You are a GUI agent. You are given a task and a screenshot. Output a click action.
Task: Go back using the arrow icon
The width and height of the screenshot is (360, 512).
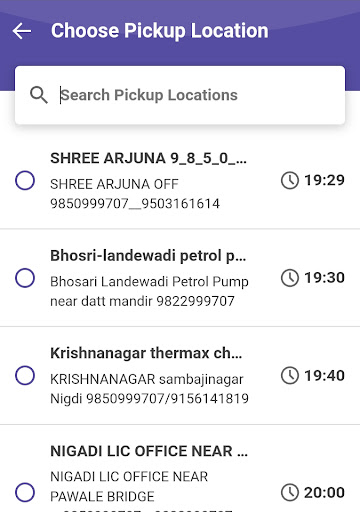pyautogui.click(x=22, y=31)
